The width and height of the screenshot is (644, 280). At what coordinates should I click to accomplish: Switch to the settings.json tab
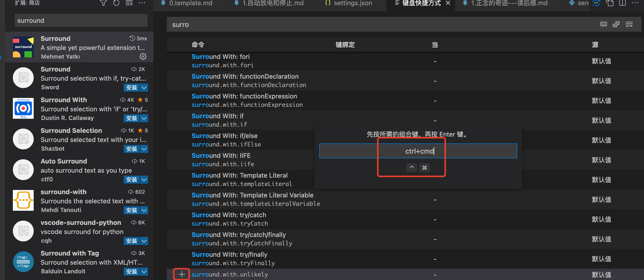click(x=352, y=3)
